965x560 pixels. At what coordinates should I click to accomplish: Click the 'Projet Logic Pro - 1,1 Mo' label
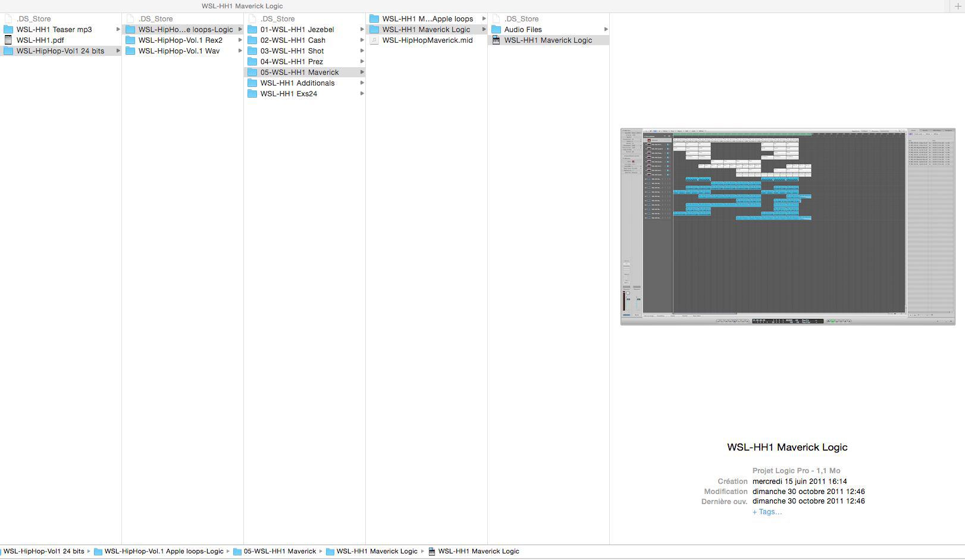tap(796, 470)
